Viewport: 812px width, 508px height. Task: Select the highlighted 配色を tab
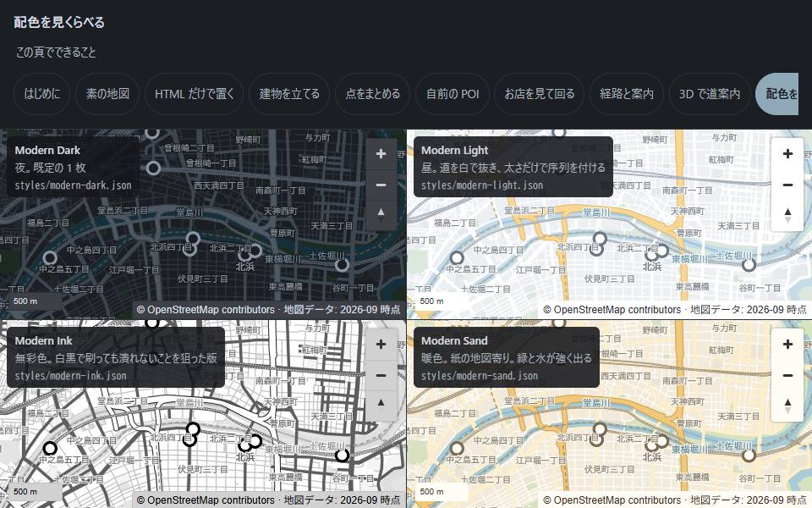[x=777, y=94]
